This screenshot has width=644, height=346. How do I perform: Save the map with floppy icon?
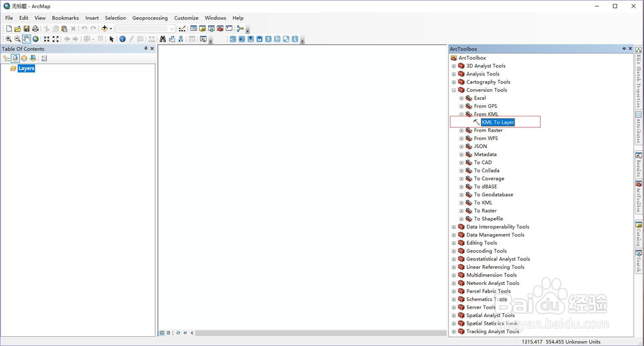pyautogui.click(x=26, y=29)
